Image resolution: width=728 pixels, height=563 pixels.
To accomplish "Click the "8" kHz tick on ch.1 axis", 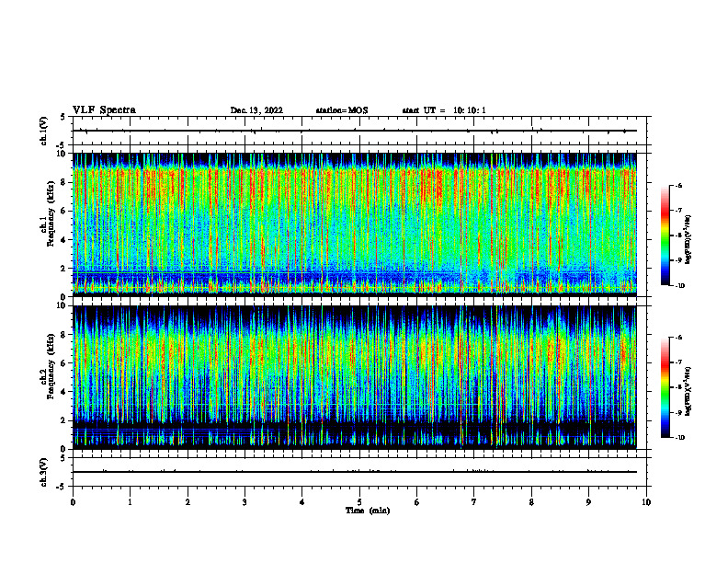I will point(64,182).
